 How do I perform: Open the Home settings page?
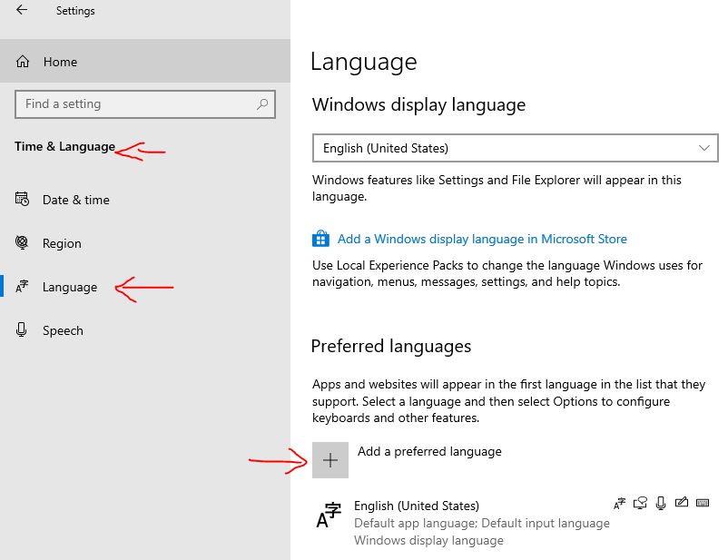[x=60, y=62]
